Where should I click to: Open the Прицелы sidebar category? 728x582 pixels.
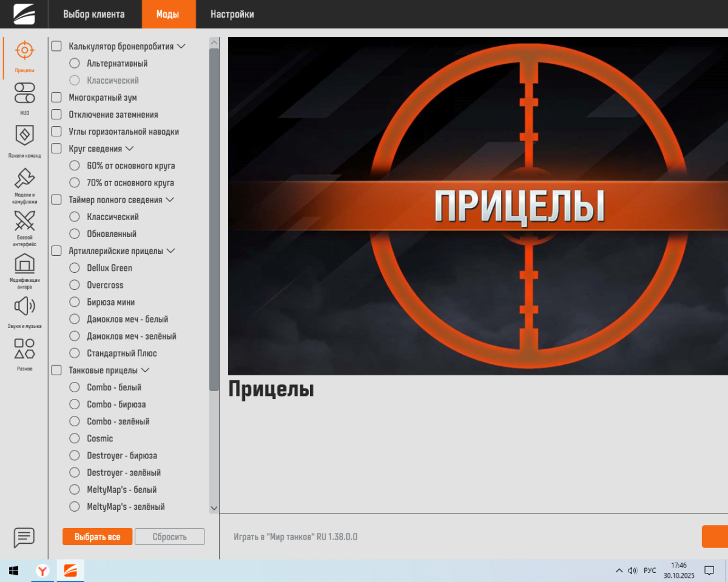[24, 56]
